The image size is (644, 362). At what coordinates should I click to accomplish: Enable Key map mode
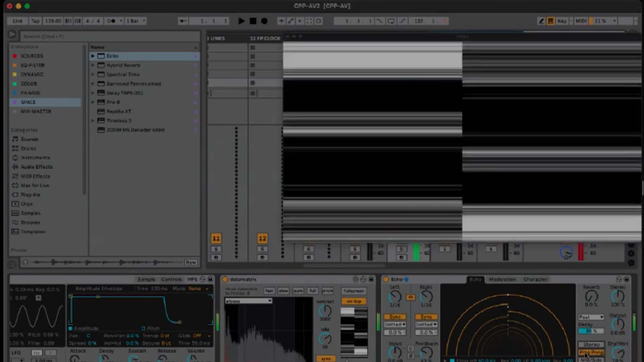(562, 21)
